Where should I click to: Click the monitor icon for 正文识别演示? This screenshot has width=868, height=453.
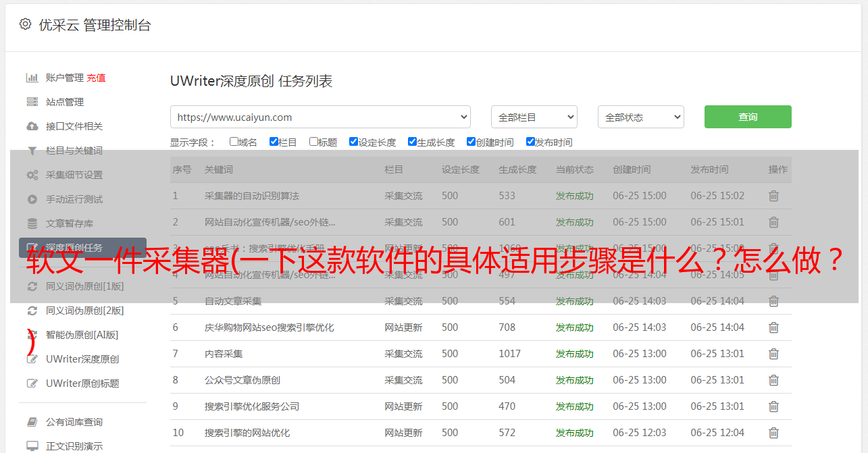click(x=32, y=446)
